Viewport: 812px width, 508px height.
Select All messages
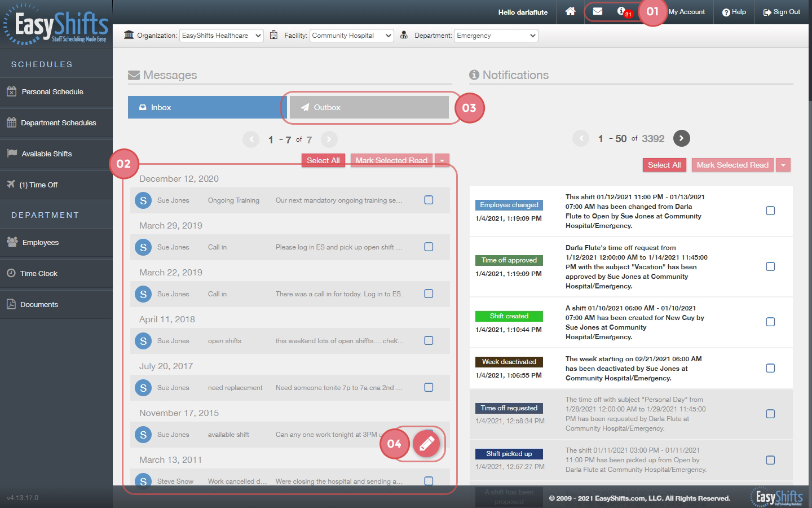[323, 160]
